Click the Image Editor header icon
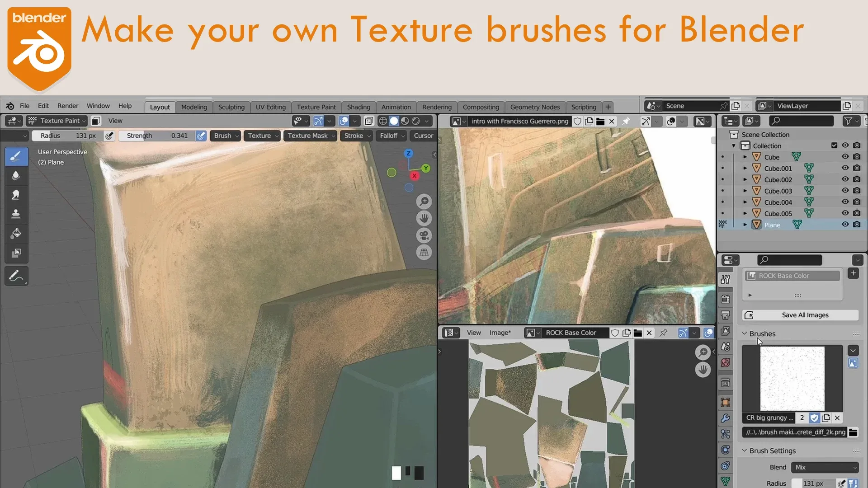The image size is (868, 488). [x=448, y=332]
